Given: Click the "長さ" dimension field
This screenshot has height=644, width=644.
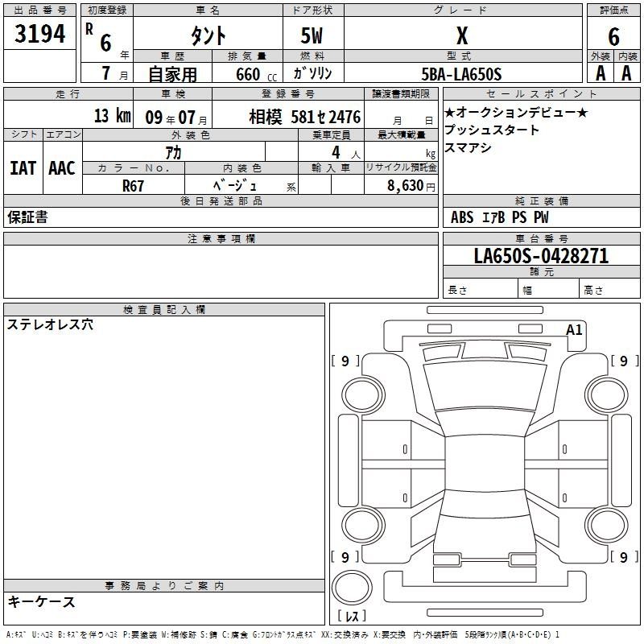Looking at the screenshot, I should tap(481, 288).
